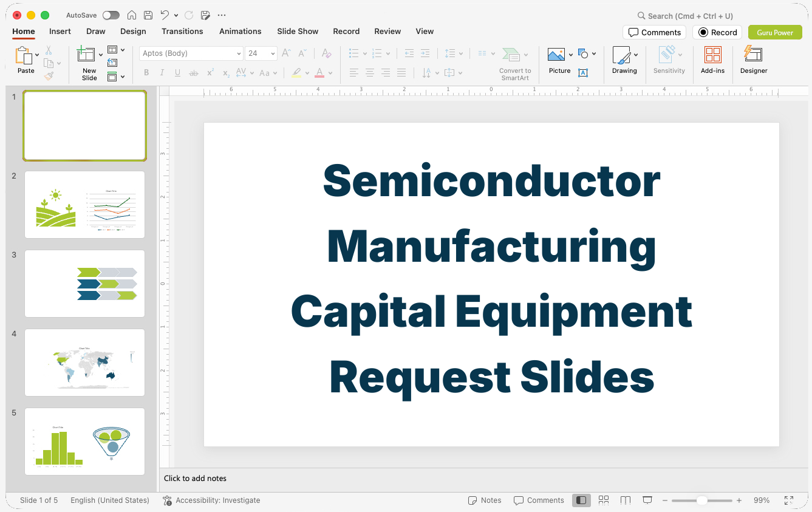Insert a Text Box

click(583, 73)
